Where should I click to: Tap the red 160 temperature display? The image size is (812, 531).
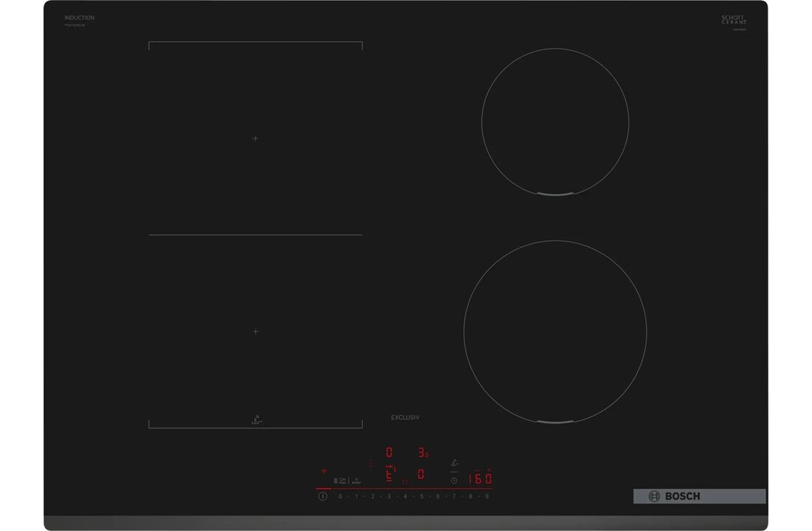tap(480, 479)
